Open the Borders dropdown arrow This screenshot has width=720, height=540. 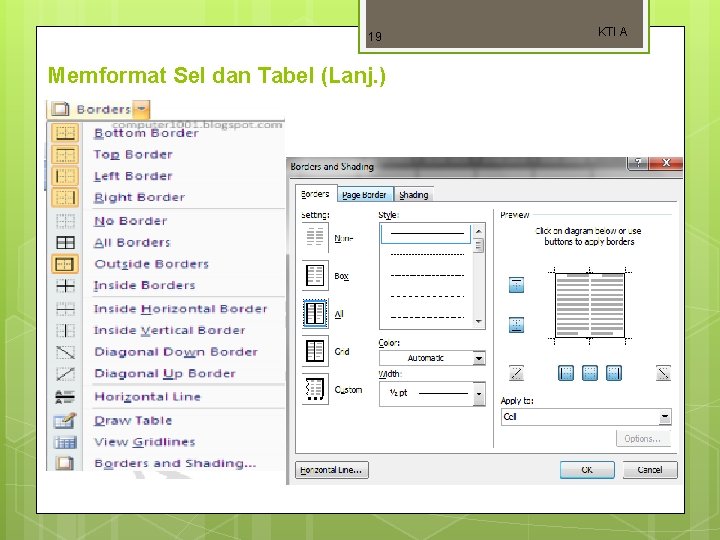[x=141, y=109]
